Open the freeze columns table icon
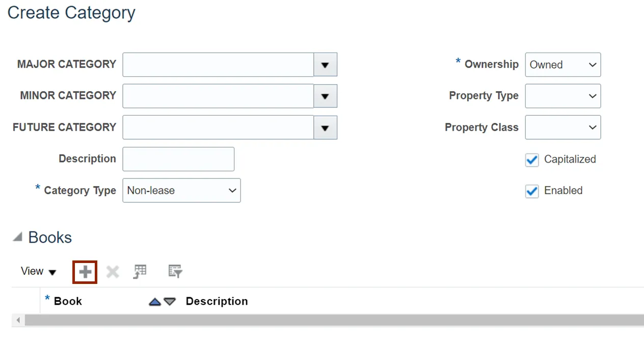 [x=140, y=272]
